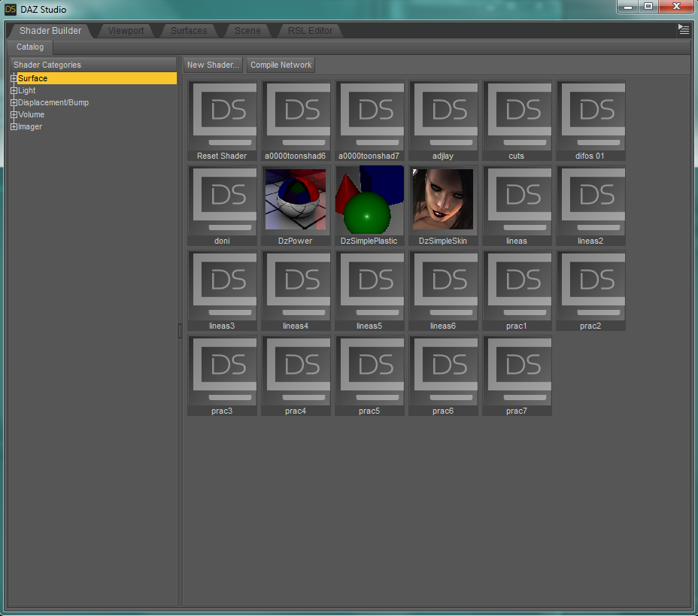Select the difos 01 shader icon
The width and height of the screenshot is (698, 616).
click(590, 120)
